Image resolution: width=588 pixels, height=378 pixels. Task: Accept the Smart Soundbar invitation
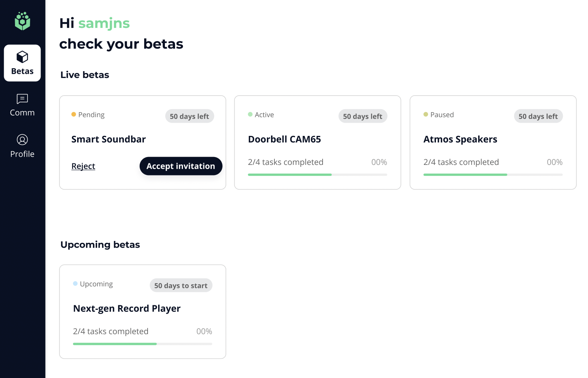point(181,166)
